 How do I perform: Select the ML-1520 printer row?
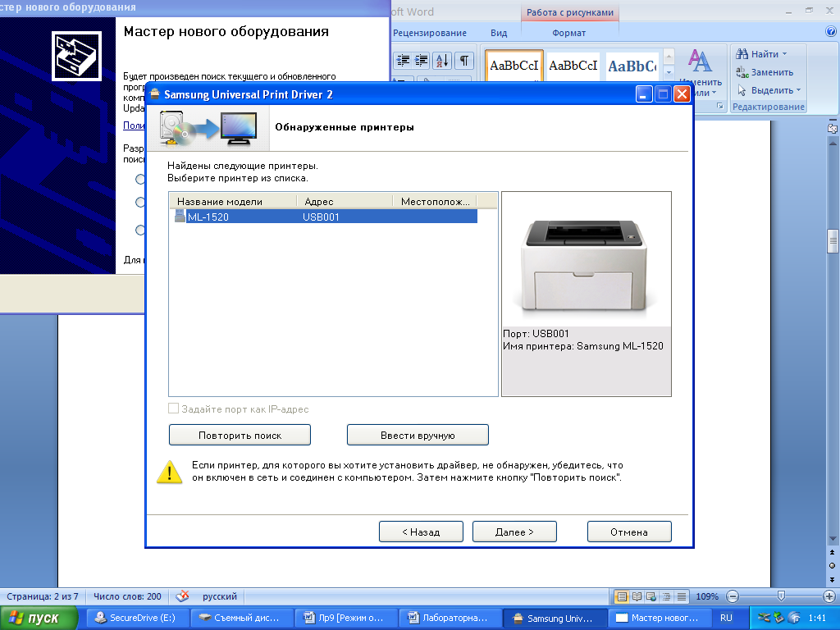pos(326,217)
